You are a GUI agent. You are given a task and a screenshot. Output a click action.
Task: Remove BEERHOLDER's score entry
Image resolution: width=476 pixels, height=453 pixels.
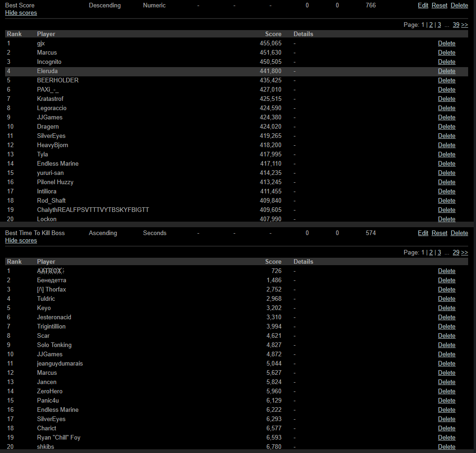pos(446,81)
